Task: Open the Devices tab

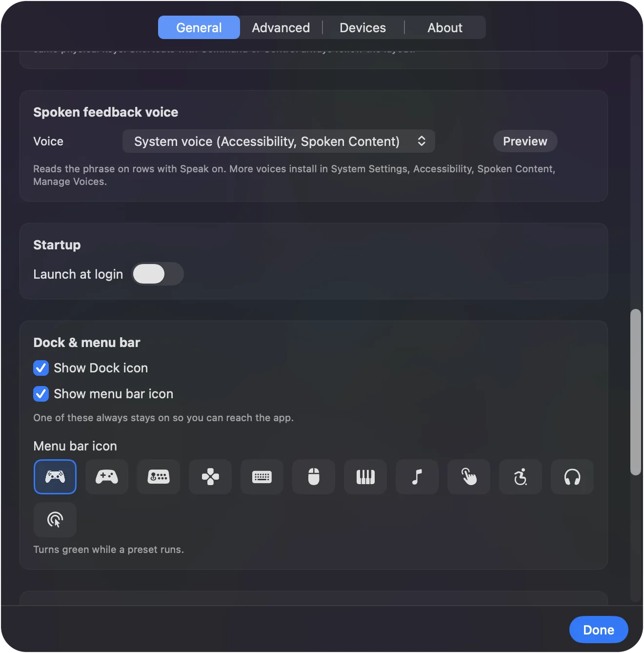Action: click(363, 27)
